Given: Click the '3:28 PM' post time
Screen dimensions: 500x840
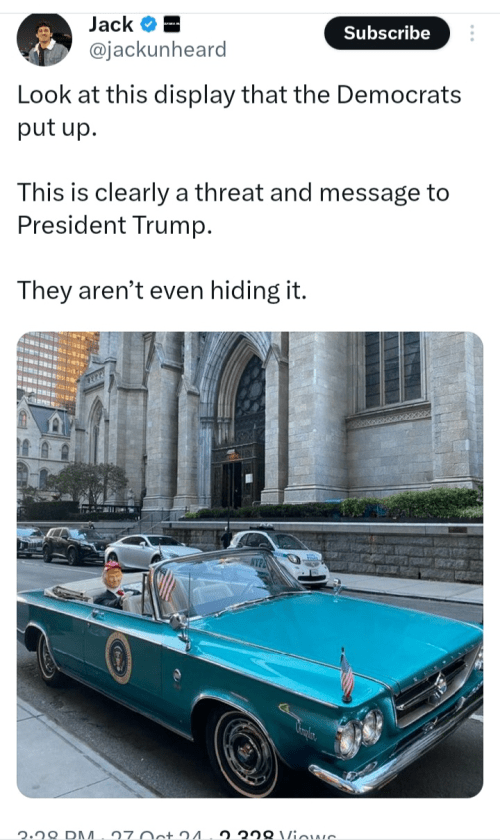Looking at the screenshot, I should coord(57,836).
